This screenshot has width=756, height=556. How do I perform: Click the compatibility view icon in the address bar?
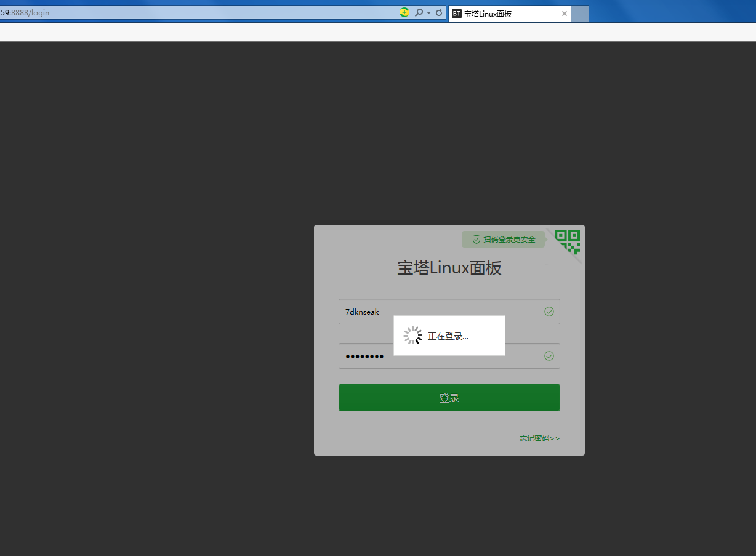404,12
